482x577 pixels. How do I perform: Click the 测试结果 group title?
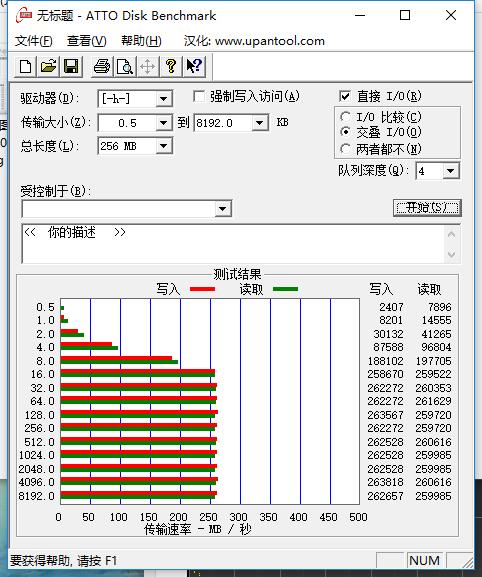(237, 274)
